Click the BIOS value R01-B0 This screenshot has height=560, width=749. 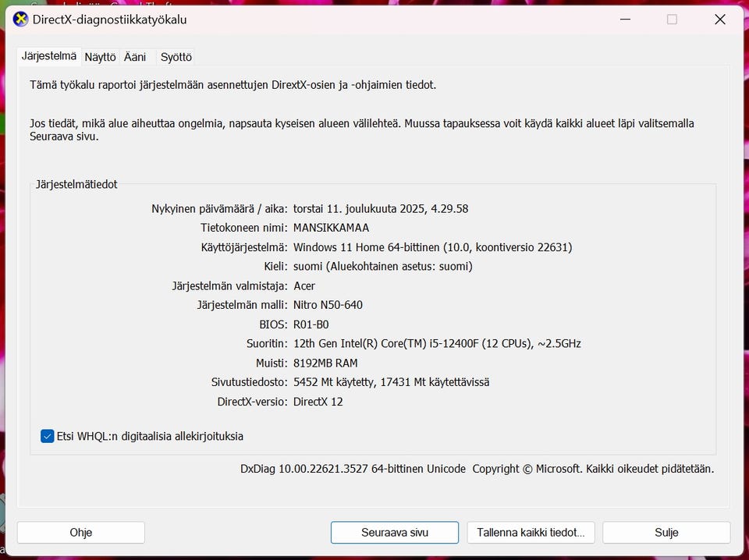pyautogui.click(x=311, y=324)
